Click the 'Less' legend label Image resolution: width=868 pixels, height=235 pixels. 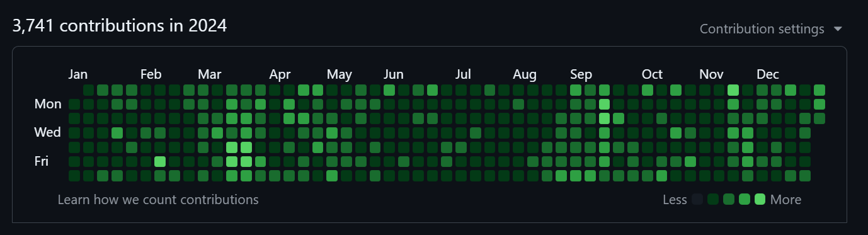(x=675, y=200)
